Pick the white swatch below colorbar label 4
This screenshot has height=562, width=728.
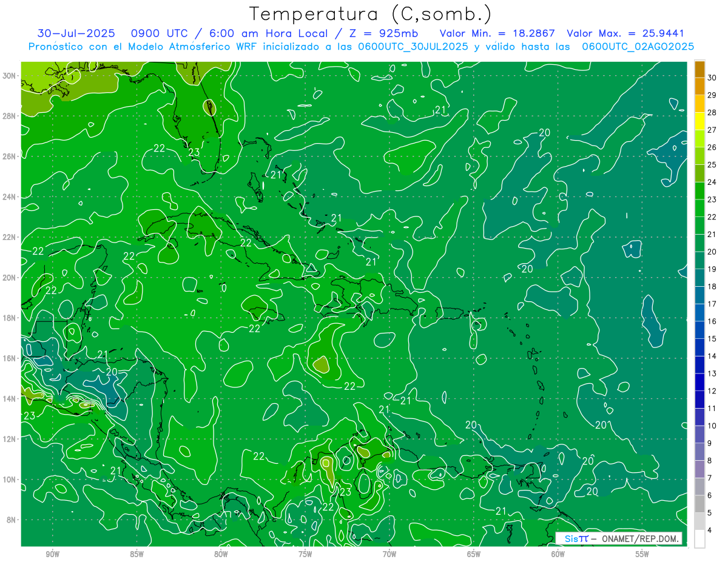tap(699, 539)
